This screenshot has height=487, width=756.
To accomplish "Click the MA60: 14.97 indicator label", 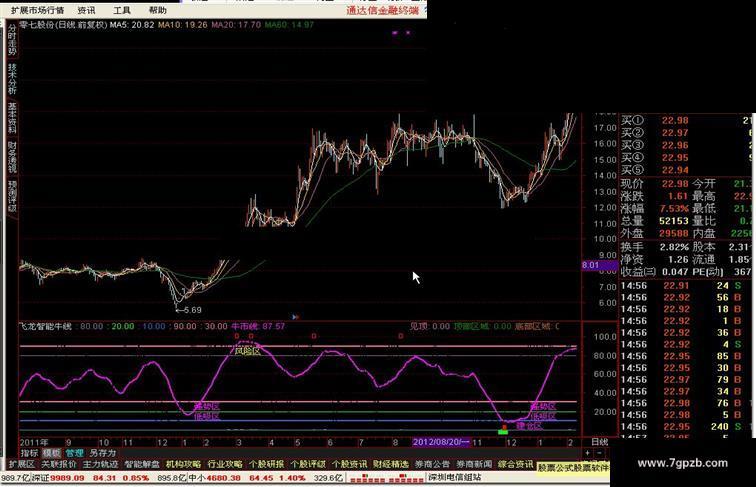I will (289, 25).
